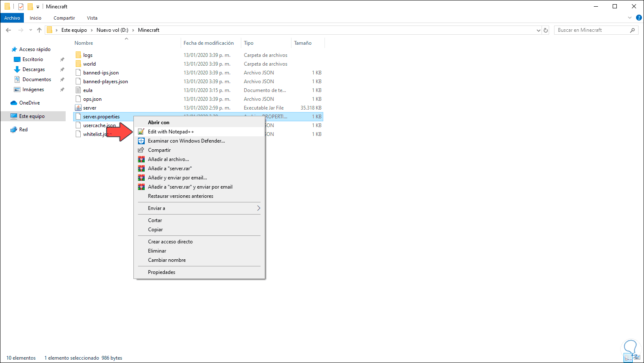Click the Documentos icon in sidebar
644x363 pixels.
click(17, 79)
